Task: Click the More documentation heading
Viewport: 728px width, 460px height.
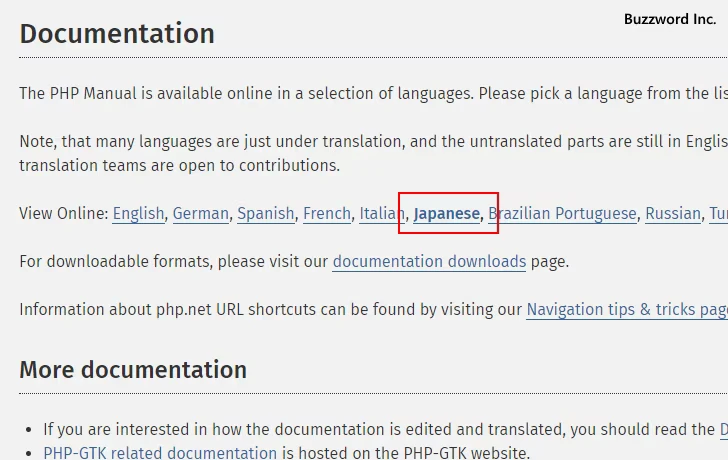Action: coord(133,370)
